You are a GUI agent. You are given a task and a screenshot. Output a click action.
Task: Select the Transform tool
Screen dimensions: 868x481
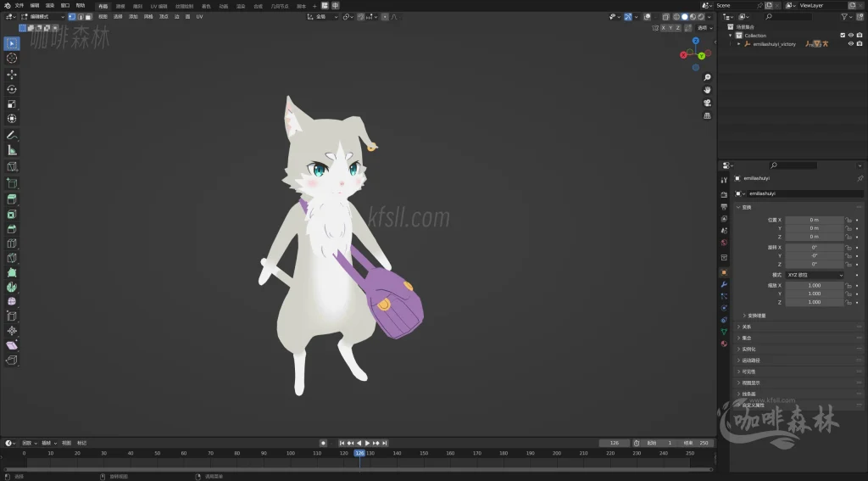pos(12,119)
